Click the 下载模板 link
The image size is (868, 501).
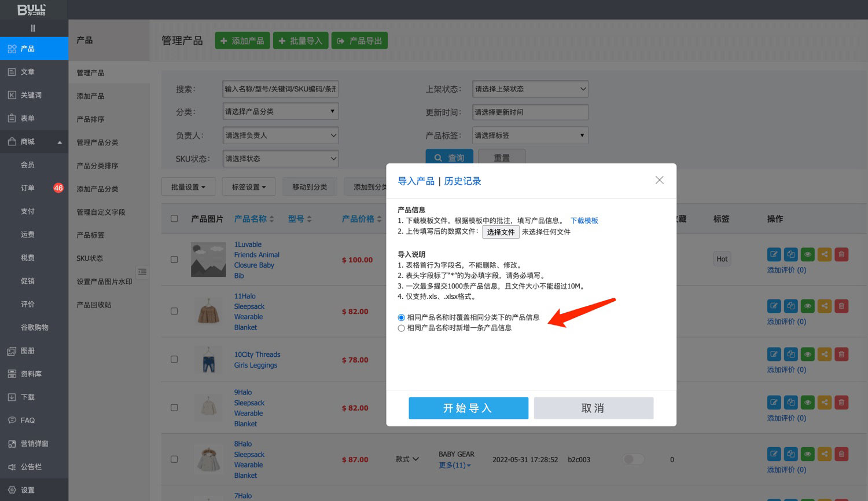[584, 221]
